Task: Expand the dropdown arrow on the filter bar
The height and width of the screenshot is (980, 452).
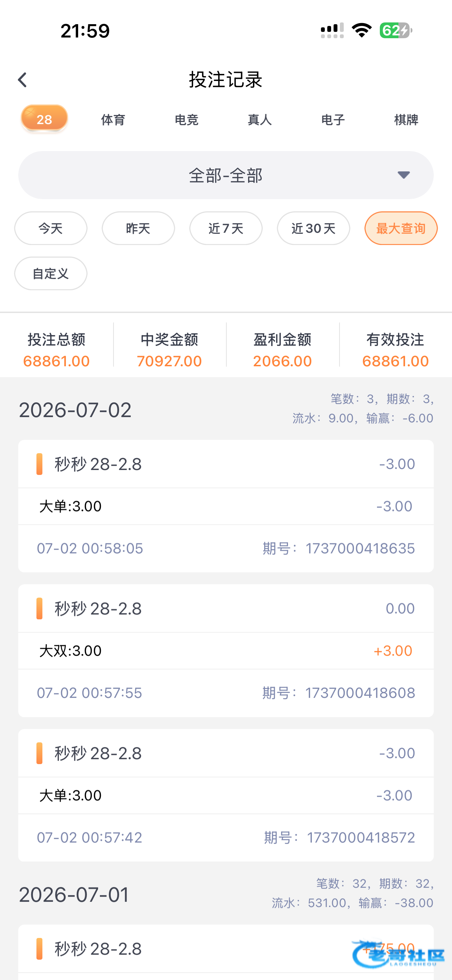Action: [404, 175]
